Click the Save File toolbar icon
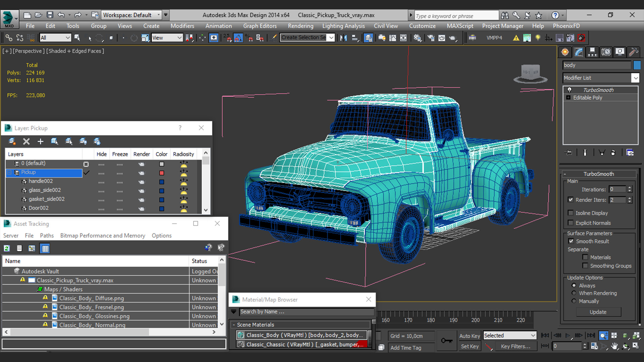 50,15
